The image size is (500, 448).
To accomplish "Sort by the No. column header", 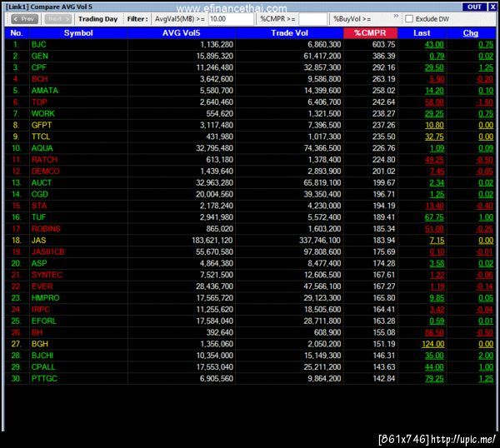I will [17, 33].
